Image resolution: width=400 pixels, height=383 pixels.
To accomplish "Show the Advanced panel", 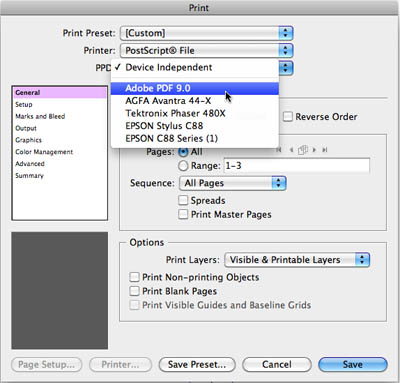I will tap(60, 164).
